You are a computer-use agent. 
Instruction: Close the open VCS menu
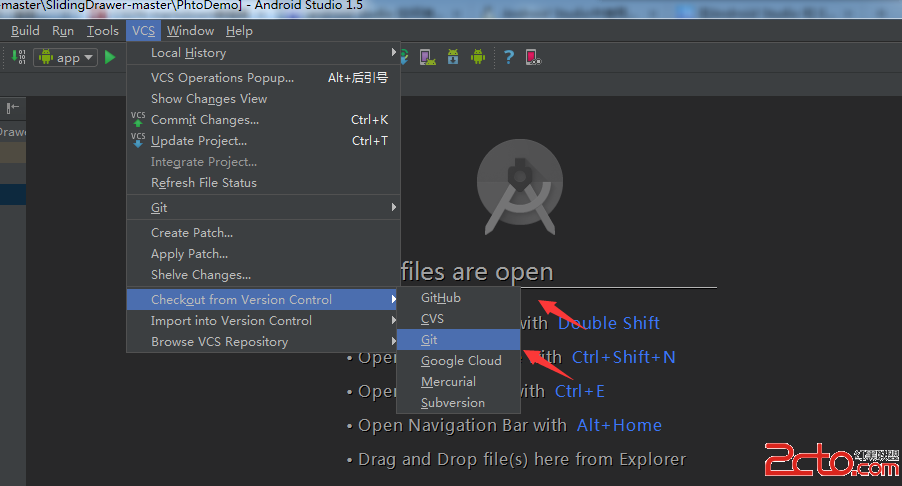143,31
